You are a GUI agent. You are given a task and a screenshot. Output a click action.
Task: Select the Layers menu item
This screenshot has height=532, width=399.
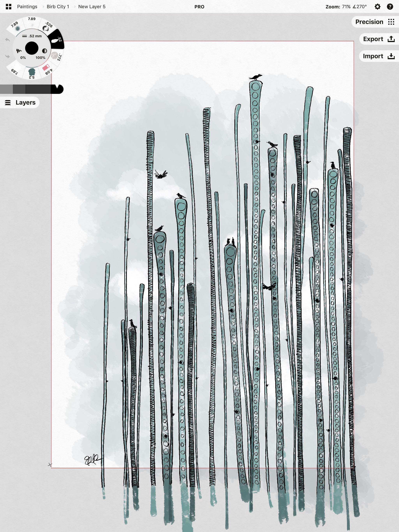20,102
